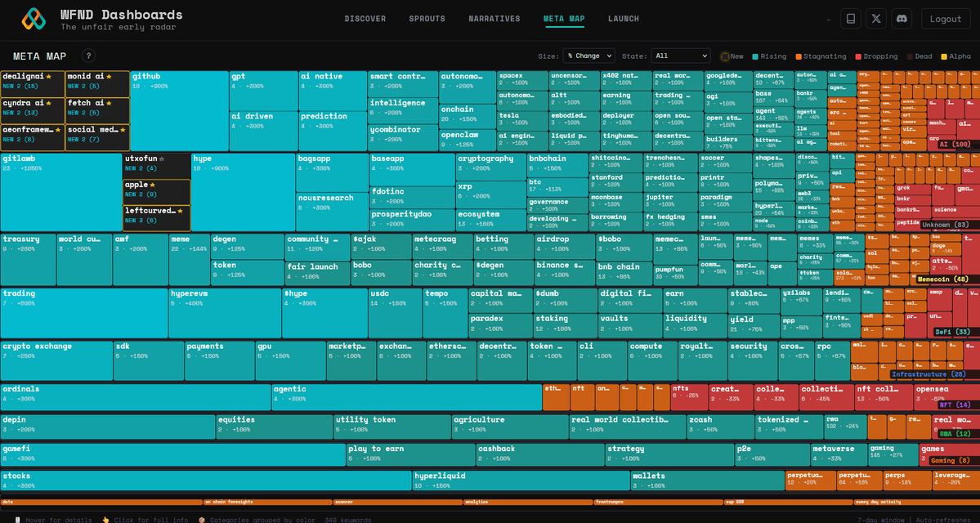Select the crypto exchange tile
The width and height of the screenshot is (980, 523).
[56, 360]
